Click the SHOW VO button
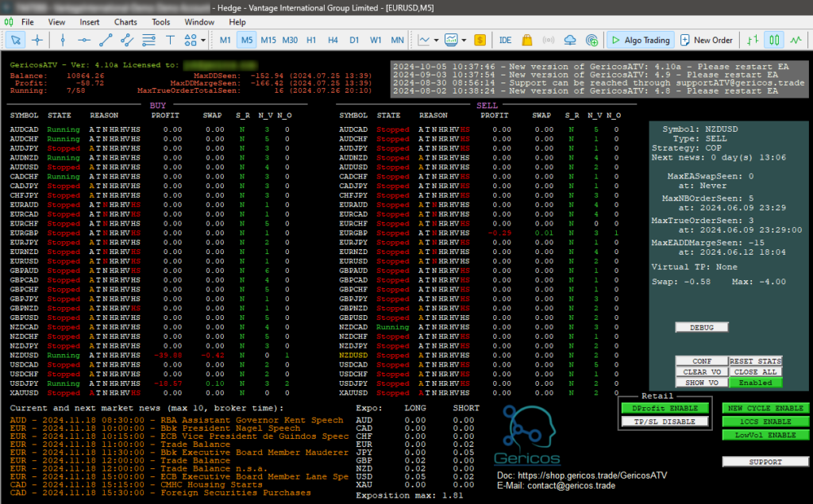 (x=702, y=383)
